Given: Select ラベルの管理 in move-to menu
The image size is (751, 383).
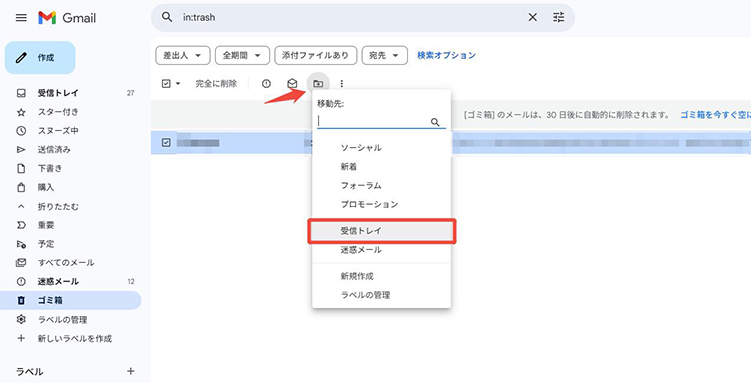Looking at the screenshot, I should click(381, 295).
